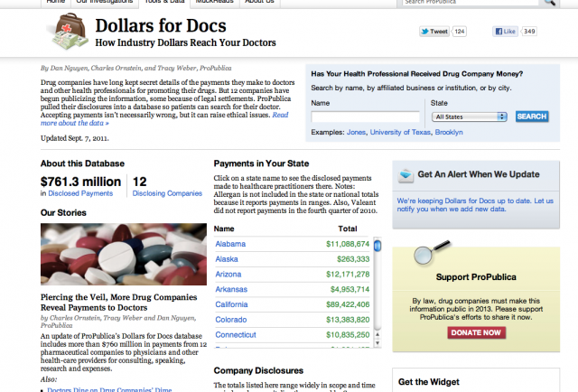Click the Arizona total $12,171,278
The height and width of the screenshot is (392, 578).
(x=348, y=275)
